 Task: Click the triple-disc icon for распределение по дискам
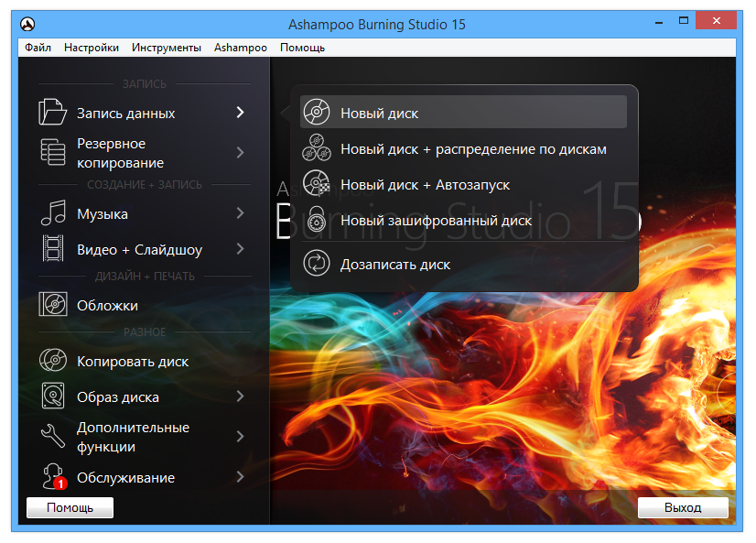[317, 147]
